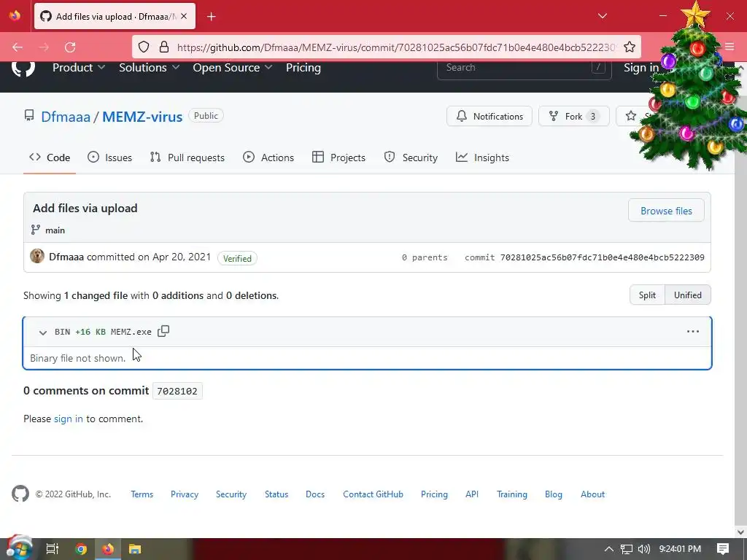Open the list all tabs chevron
747x560 pixels.
pyautogui.click(x=602, y=16)
